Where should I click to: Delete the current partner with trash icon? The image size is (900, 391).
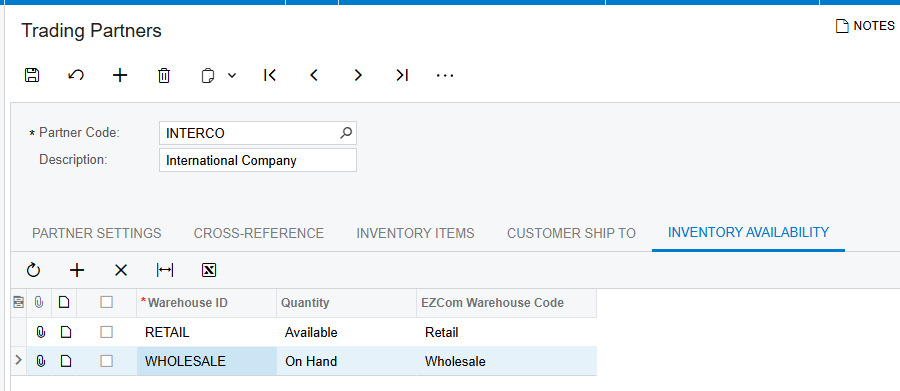[164, 75]
